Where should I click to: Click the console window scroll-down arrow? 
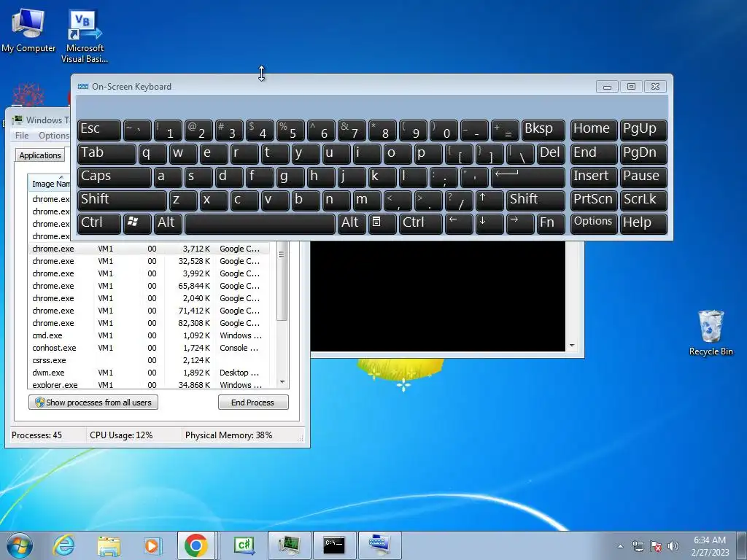(x=572, y=346)
